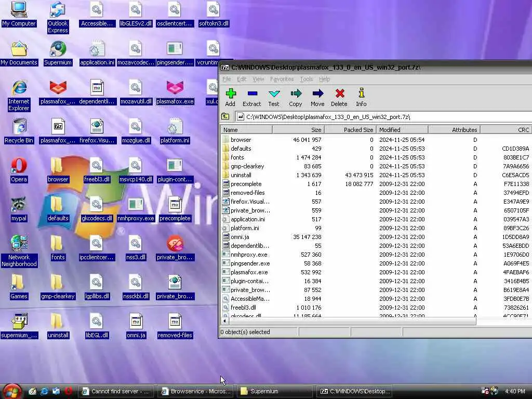532x399 pixels.
Task: Select the Network Neighborhood desktop icon
Action: [19, 251]
